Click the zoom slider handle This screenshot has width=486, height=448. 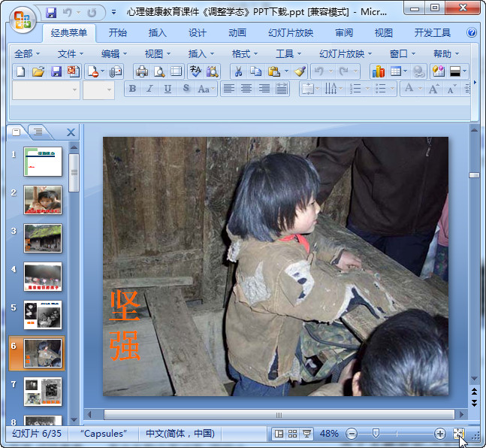[x=376, y=433]
